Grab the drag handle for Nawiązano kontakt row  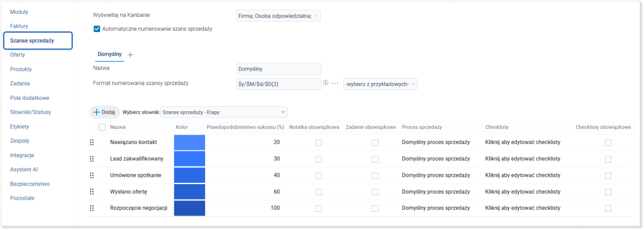[92, 142]
